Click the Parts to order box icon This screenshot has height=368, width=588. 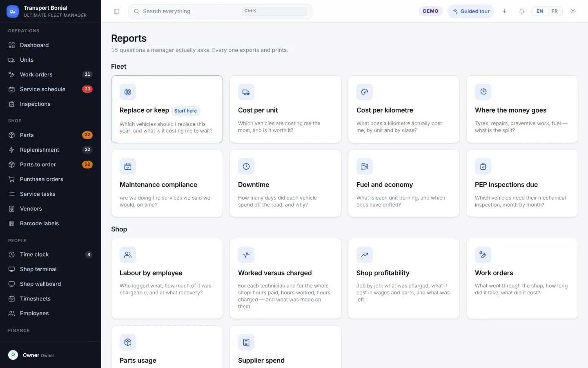coord(12,164)
